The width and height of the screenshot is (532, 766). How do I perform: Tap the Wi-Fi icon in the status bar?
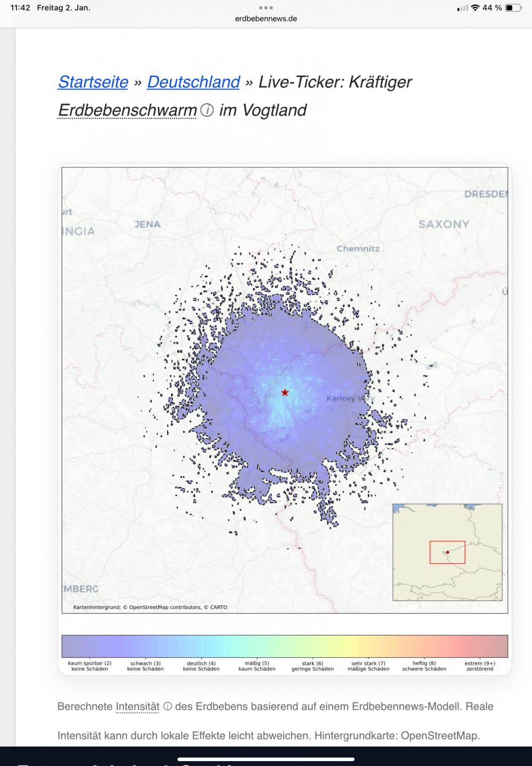(475, 8)
